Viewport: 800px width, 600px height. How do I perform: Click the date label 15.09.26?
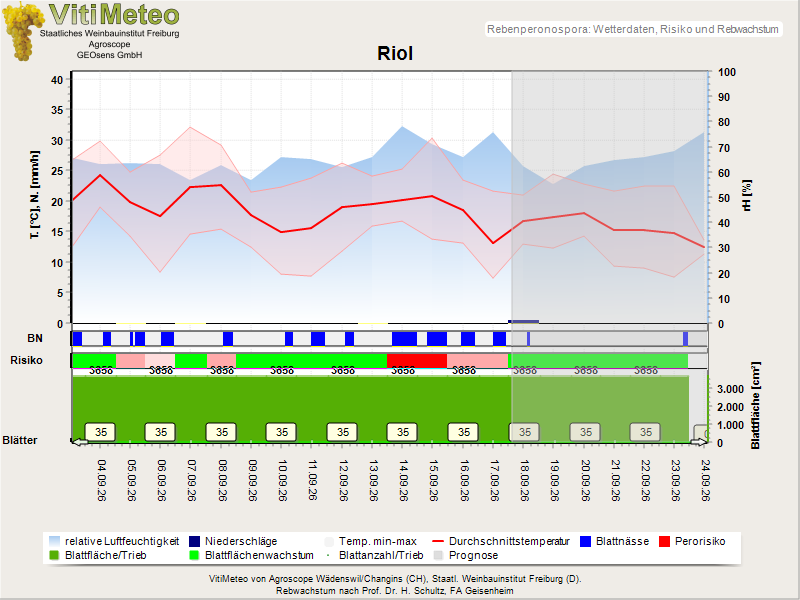pyautogui.click(x=433, y=481)
